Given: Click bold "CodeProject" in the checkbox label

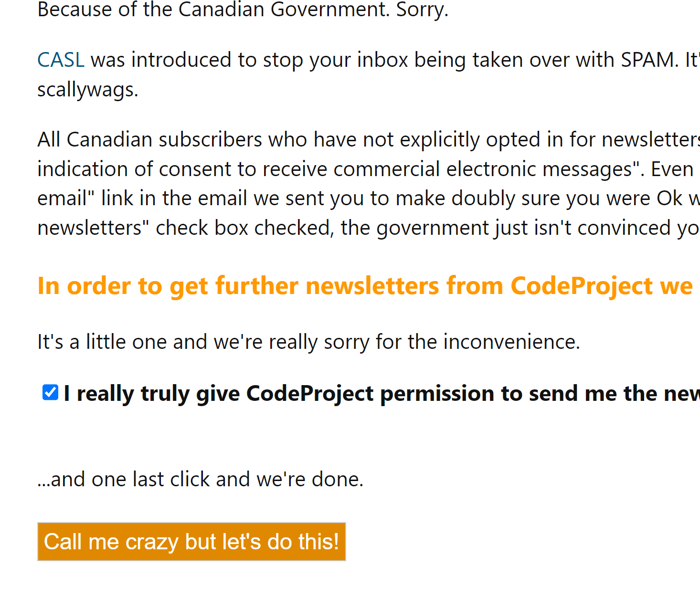Looking at the screenshot, I should [x=310, y=394].
